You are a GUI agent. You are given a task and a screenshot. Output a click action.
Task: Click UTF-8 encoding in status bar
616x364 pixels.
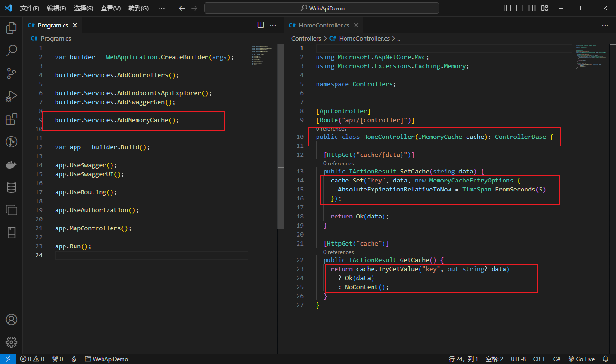pyautogui.click(x=518, y=359)
